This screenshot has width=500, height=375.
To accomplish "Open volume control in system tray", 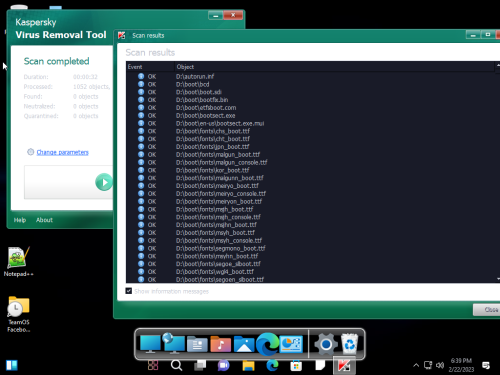I will coord(440,365).
